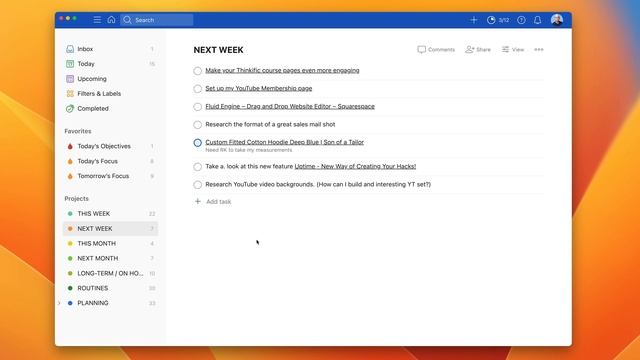
Task: Click the Favorites section header
Action: [x=78, y=131]
